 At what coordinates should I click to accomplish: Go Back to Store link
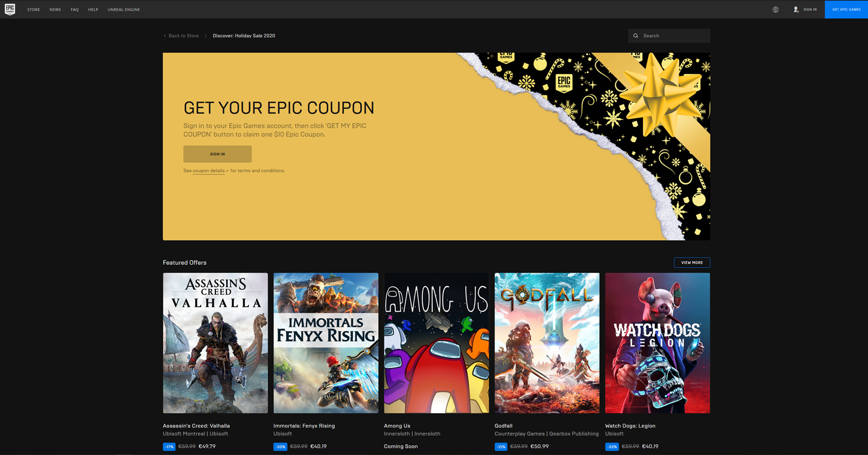183,36
